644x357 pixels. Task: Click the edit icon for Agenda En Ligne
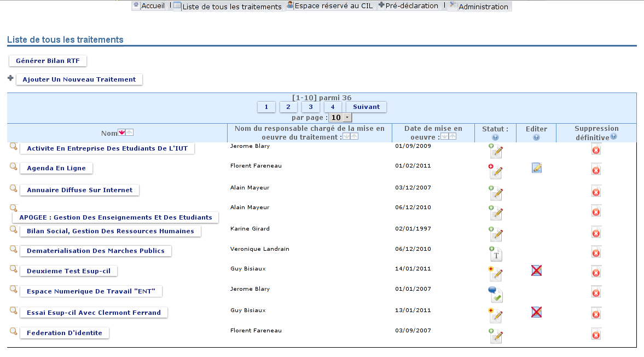(537, 168)
